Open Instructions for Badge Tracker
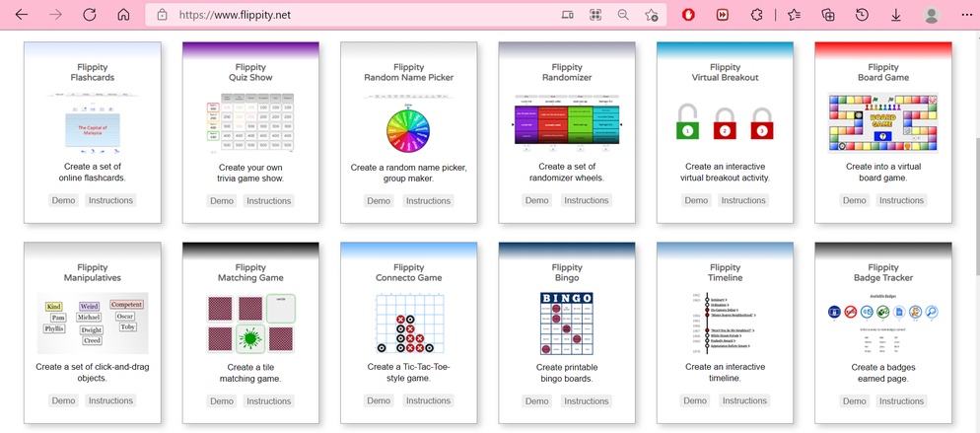980x433 pixels. point(901,400)
